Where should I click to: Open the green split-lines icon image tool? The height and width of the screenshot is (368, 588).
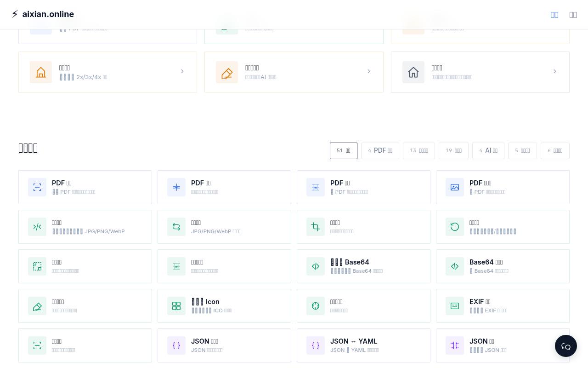pos(224,266)
